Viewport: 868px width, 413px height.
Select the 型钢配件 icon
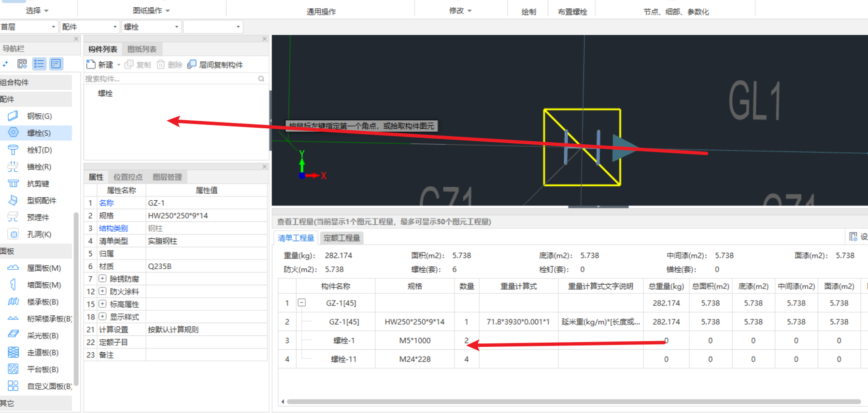click(x=13, y=200)
